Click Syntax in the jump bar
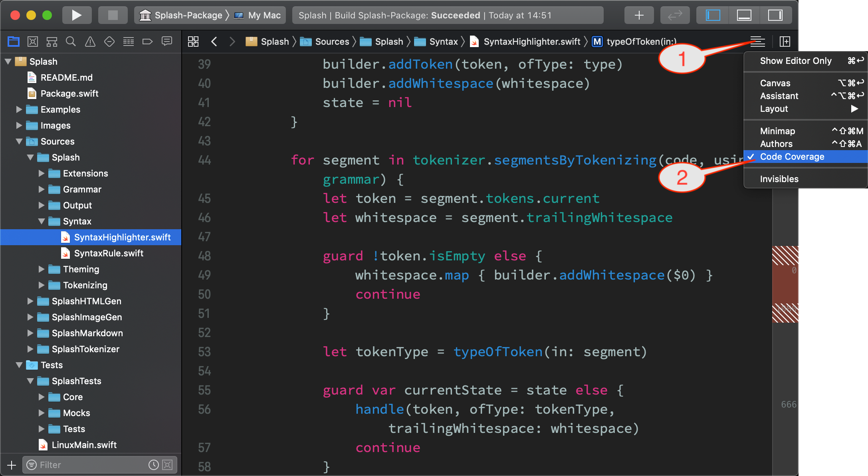 [x=436, y=42]
